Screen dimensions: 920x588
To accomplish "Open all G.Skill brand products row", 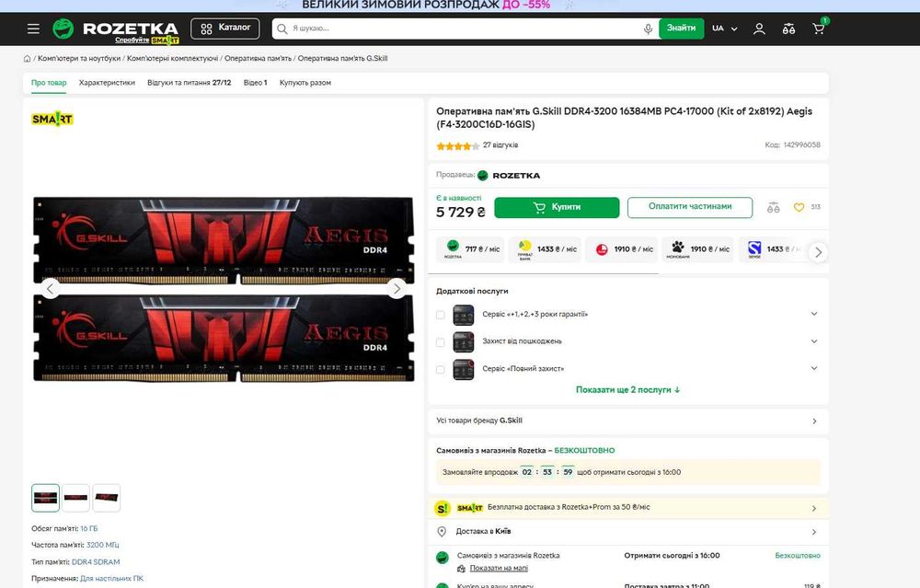I will point(627,421).
